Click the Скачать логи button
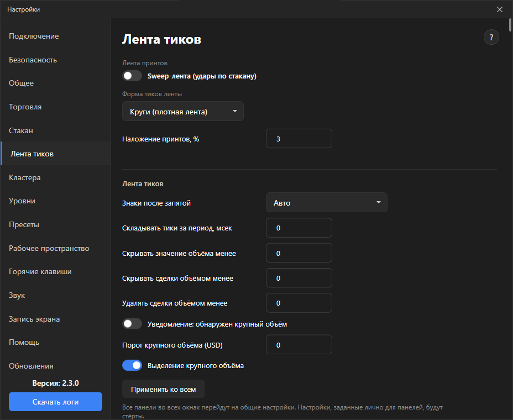513x420 pixels. pyautogui.click(x=55, y=402)
